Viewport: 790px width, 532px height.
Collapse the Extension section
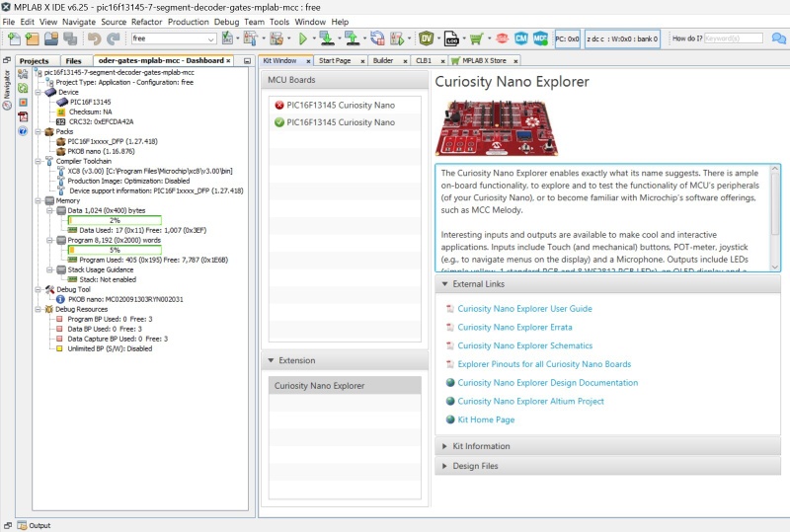(x=271, y=360)
